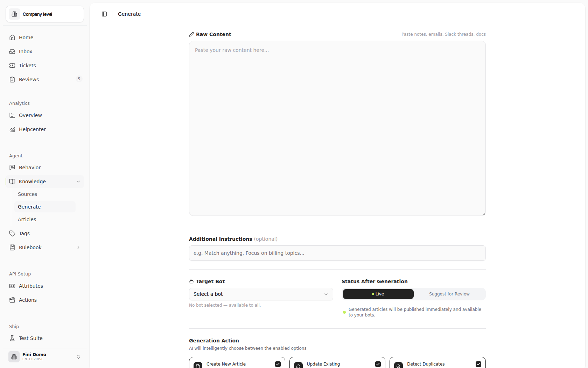Click the Helpcenter analytics icon
Screen dimensions: 588x368
12,129
